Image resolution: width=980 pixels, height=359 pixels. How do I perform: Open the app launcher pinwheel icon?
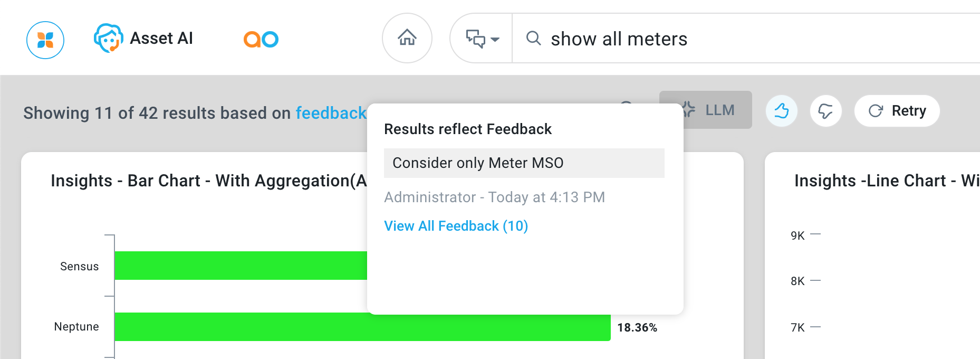point(45,40)
